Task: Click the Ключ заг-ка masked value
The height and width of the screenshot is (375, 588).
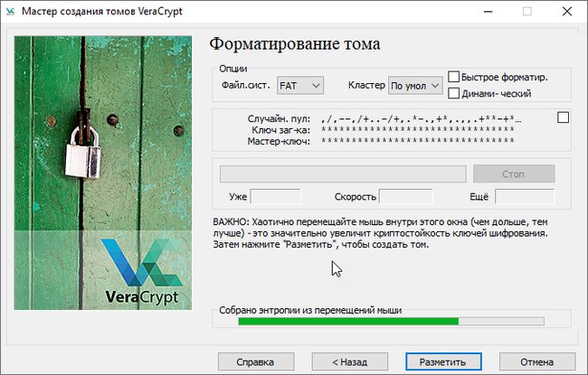Action: [x=418, y=129]
